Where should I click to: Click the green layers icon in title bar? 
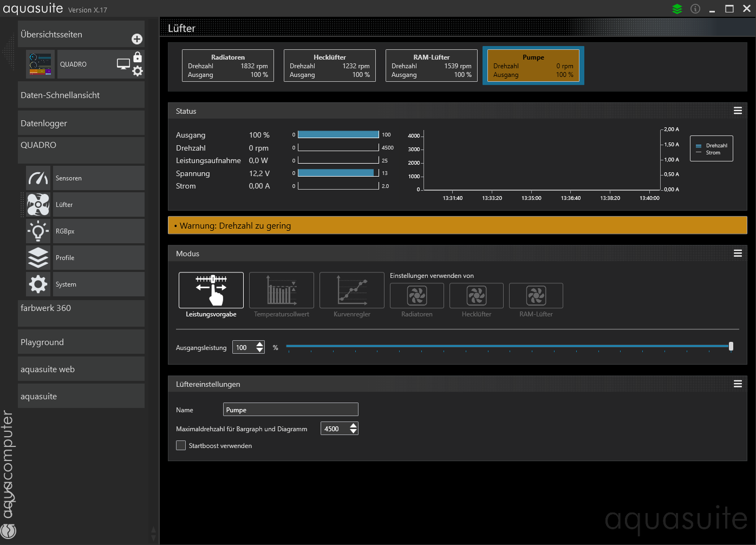click(x=677, y=9)
